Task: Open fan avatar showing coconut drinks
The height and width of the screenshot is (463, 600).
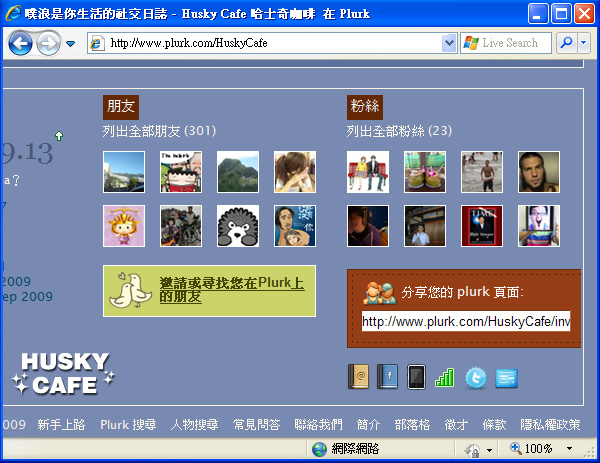Action: tap(425, 172)
